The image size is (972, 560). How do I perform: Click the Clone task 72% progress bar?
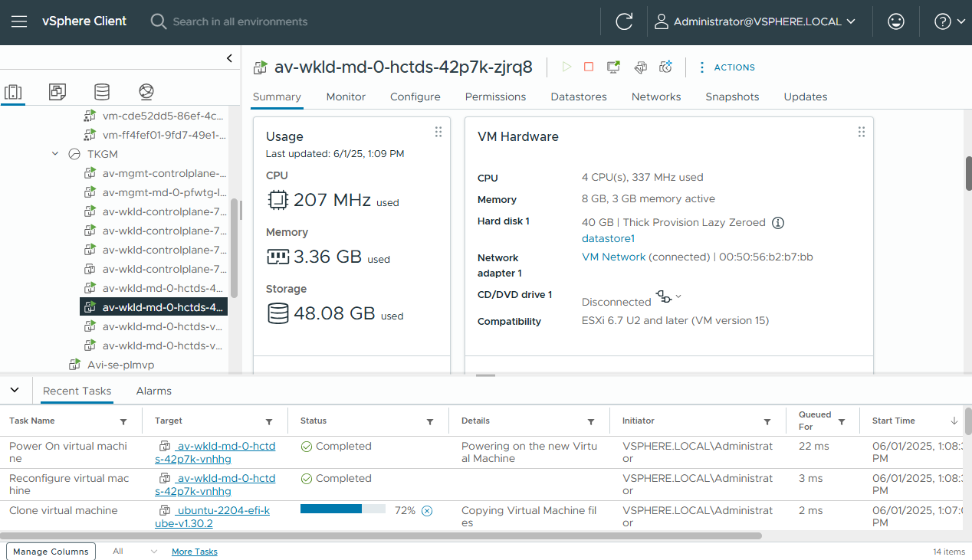(343, 509)
